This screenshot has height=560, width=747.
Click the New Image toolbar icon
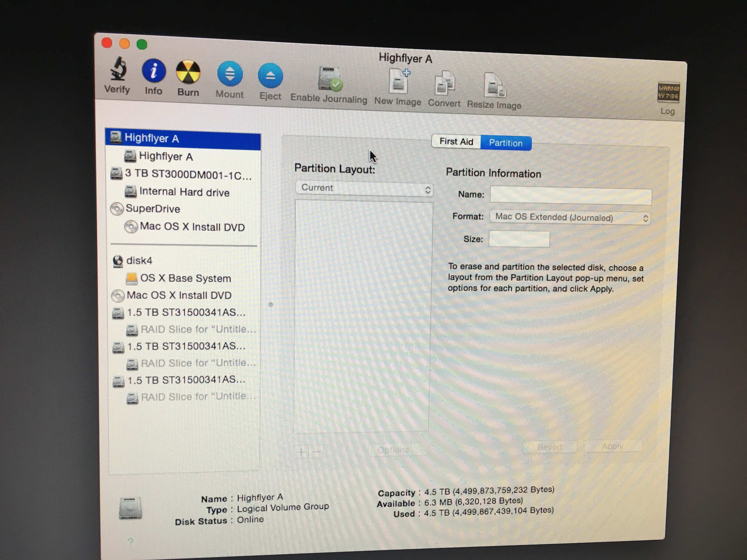click(399, 81)
